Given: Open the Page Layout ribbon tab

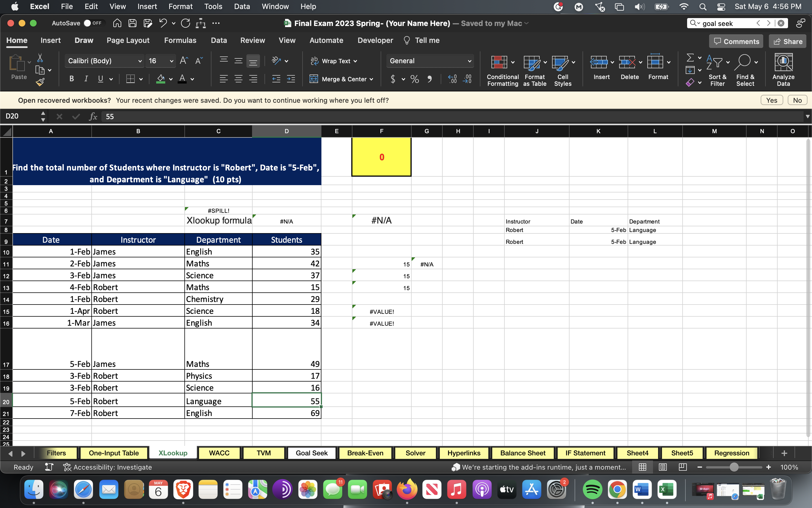Looking at the screenshot, I should (x=128, y=40).
